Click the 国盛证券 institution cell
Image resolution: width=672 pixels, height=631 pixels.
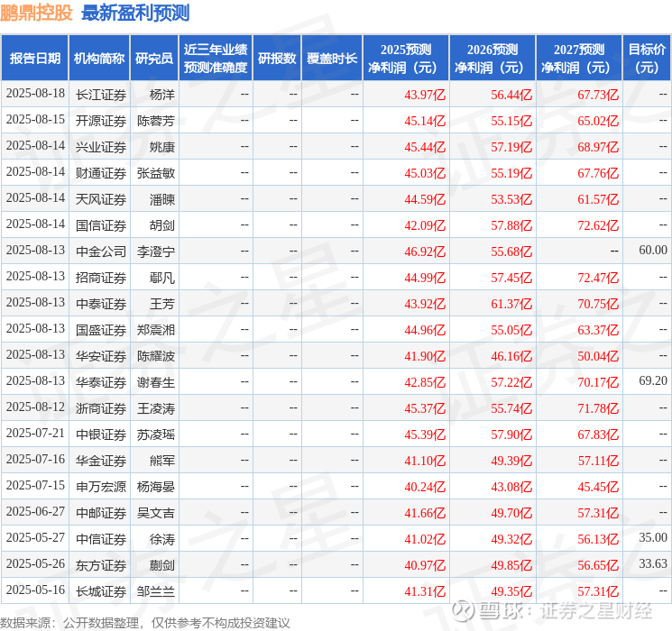[101, 330]
